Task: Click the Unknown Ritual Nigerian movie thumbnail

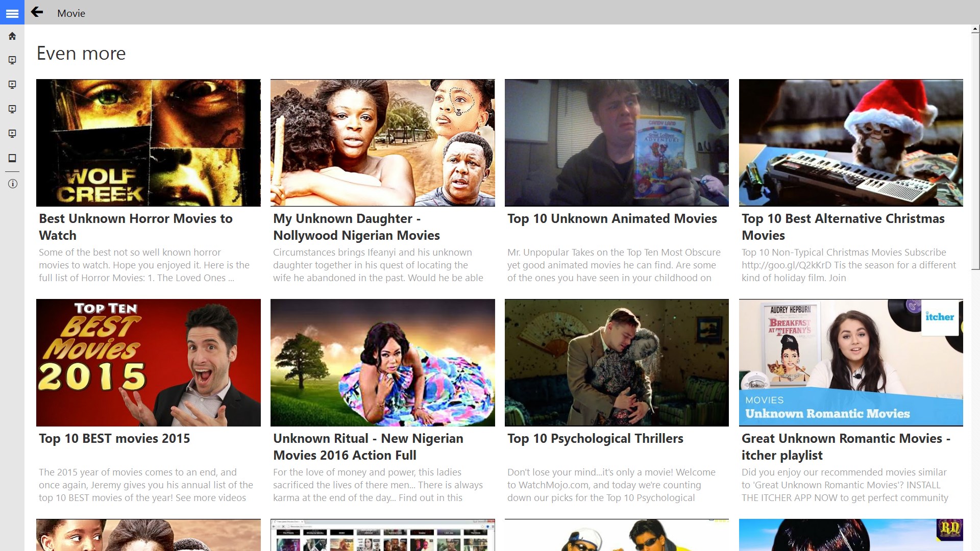Action: coord(382,362)
